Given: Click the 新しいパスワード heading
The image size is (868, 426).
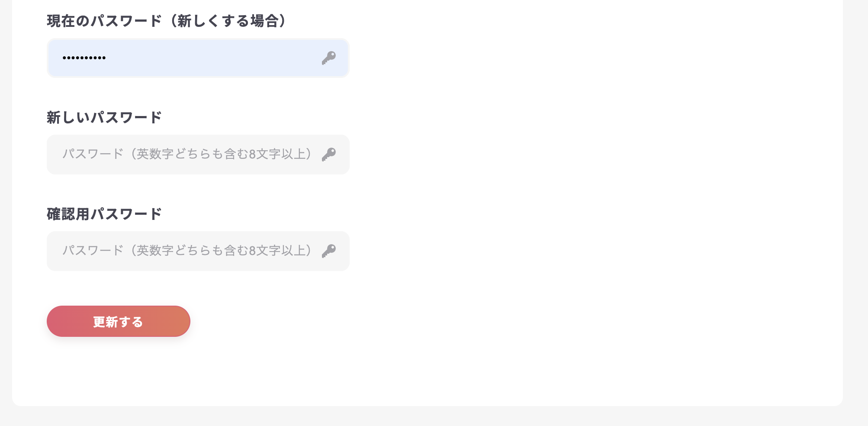Looking at the screenshot, I should tap(104, 116).
